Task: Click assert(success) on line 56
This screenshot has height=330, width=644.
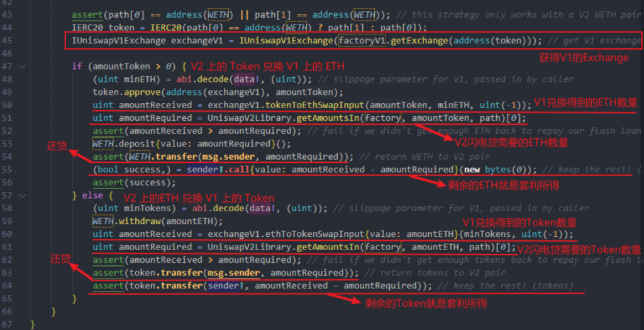Action: 135,183
